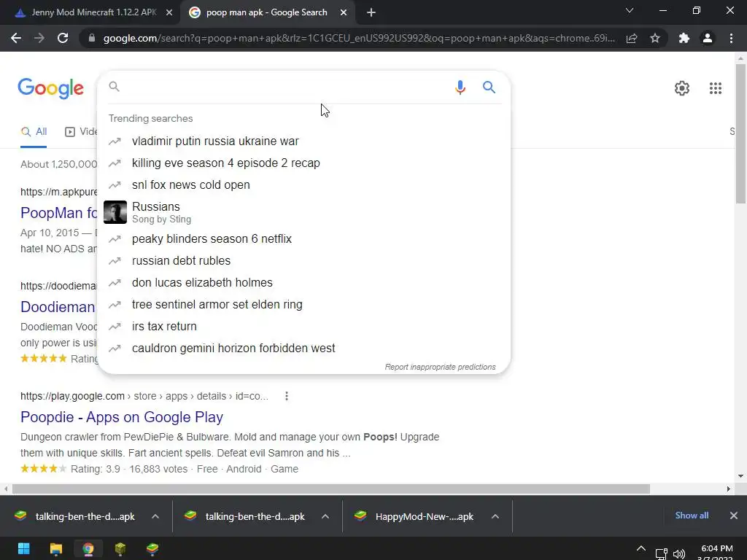Expand options for HappyMod-New apk download

tap(495, 516)
